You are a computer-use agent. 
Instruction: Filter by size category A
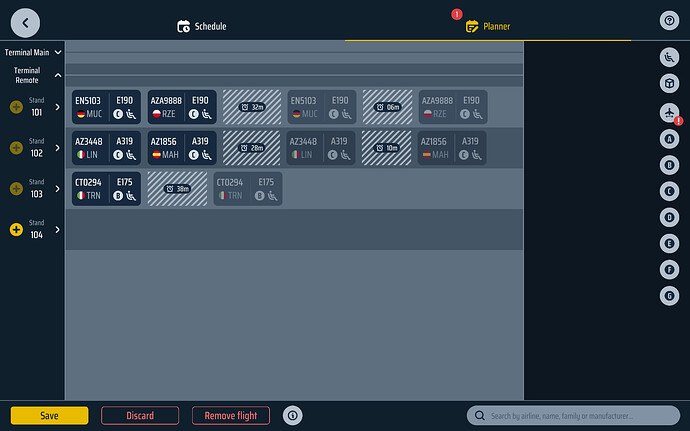pos(669,139)
